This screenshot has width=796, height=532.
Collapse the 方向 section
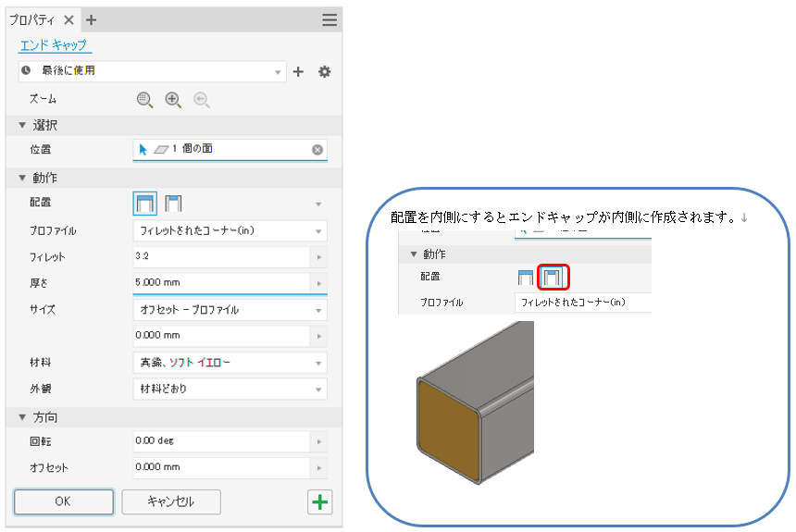(22, 417)
